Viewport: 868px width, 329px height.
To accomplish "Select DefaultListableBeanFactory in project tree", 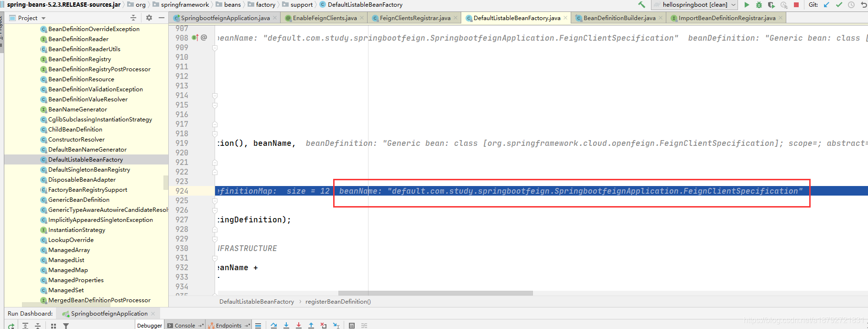I will [86, 160].
